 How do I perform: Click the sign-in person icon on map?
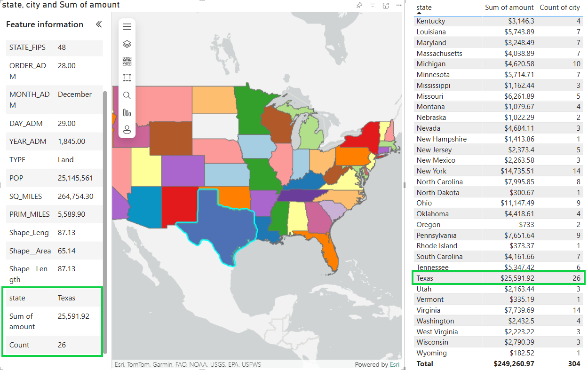tap(127, 130)
